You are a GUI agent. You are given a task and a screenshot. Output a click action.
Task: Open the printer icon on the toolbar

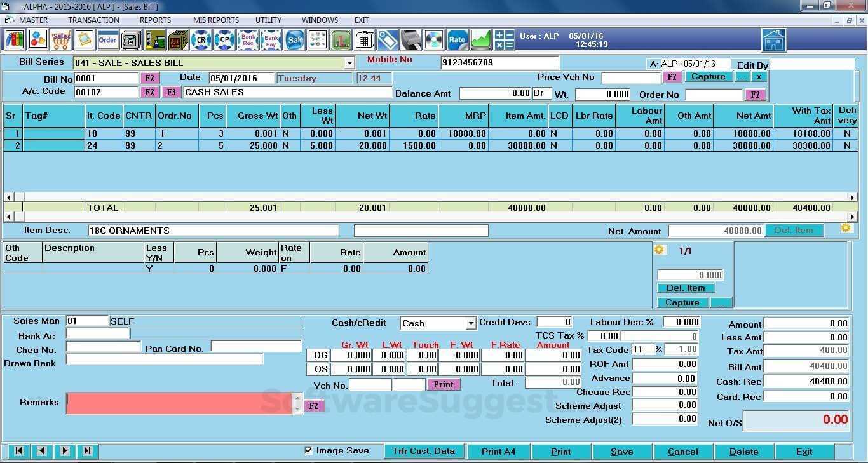point(410,39)
